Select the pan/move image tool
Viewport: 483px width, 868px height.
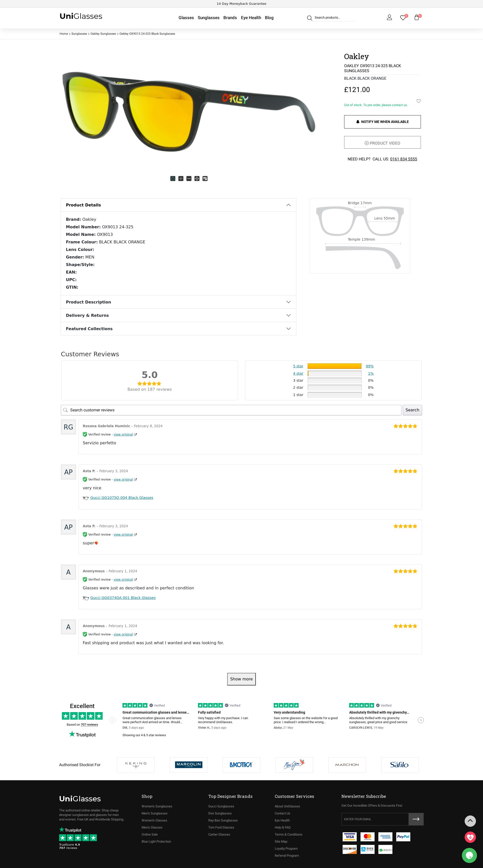[197, 179]
